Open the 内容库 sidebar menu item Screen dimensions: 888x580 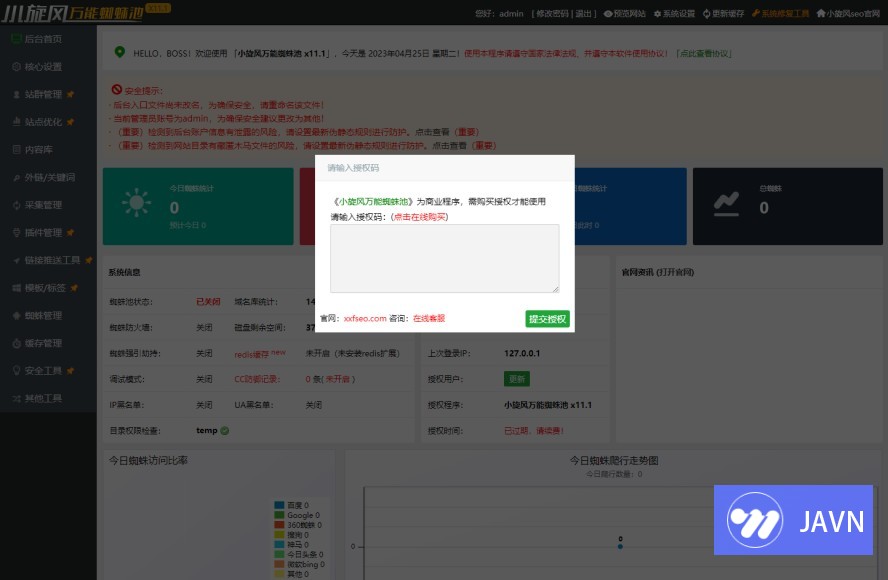pos(38,150)
